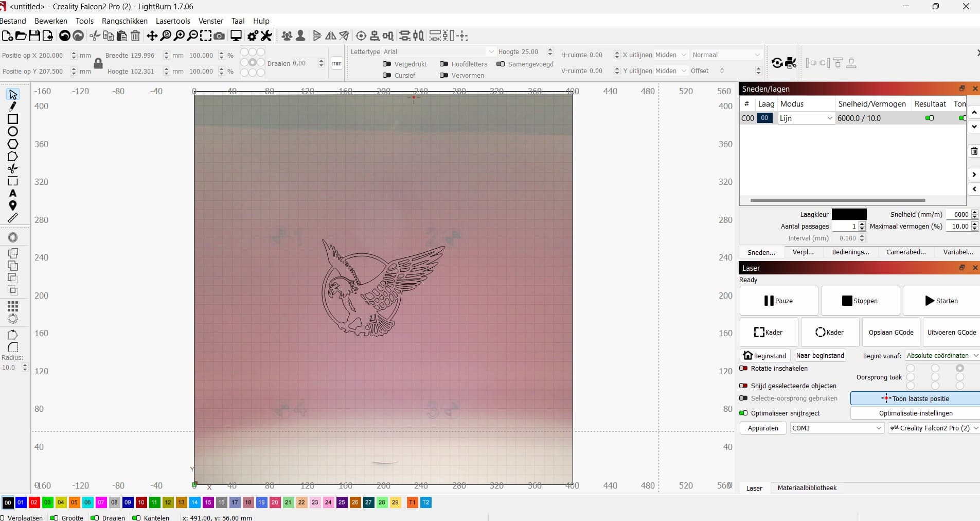This screenshot has width=980, height=521.
Task: Toggle Vetgedrukt bold switch
Action: (x=387, y=64)
